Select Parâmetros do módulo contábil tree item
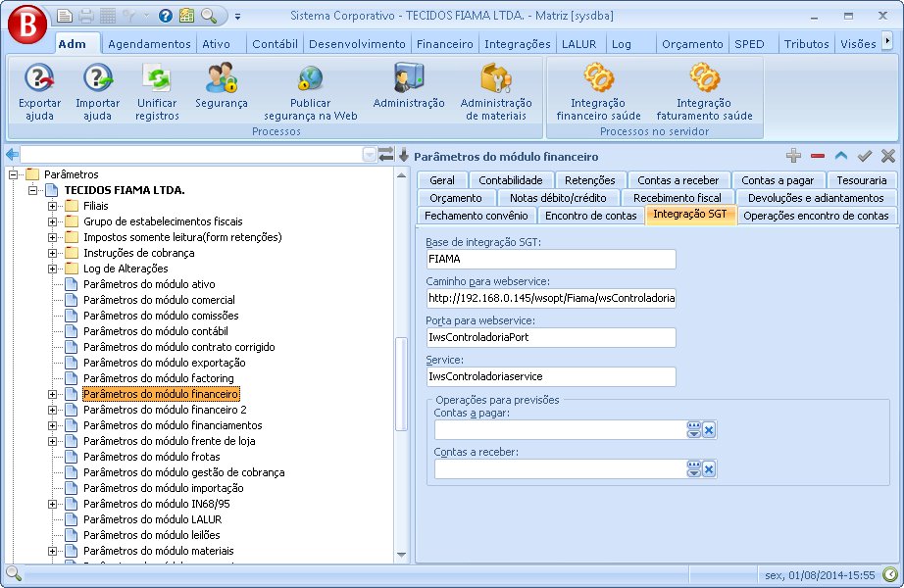The width and height of the screenshot is (904, 588). [x=156, y=331]
